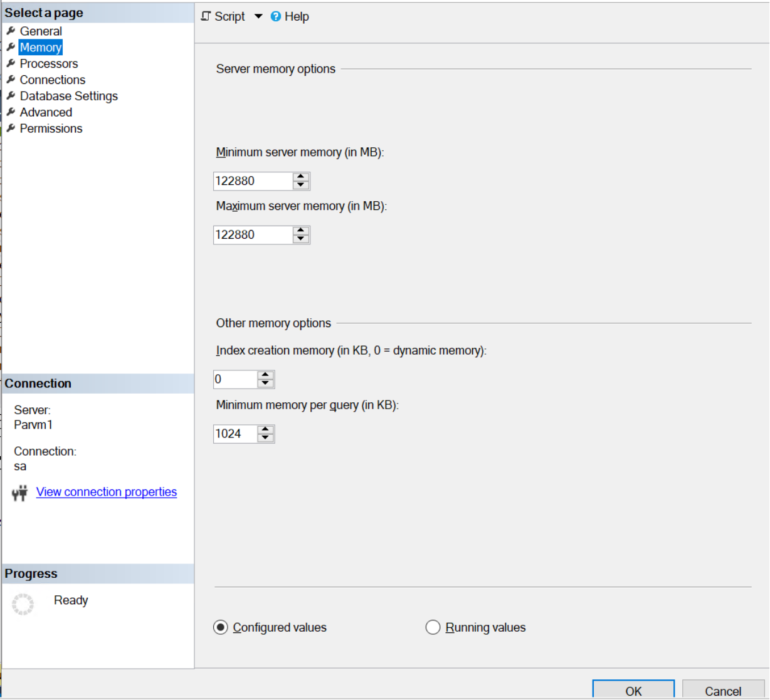Viewport: 770px width, 700px height.
Task: Increase Maximum server memory value
Action: pos(301,231)
